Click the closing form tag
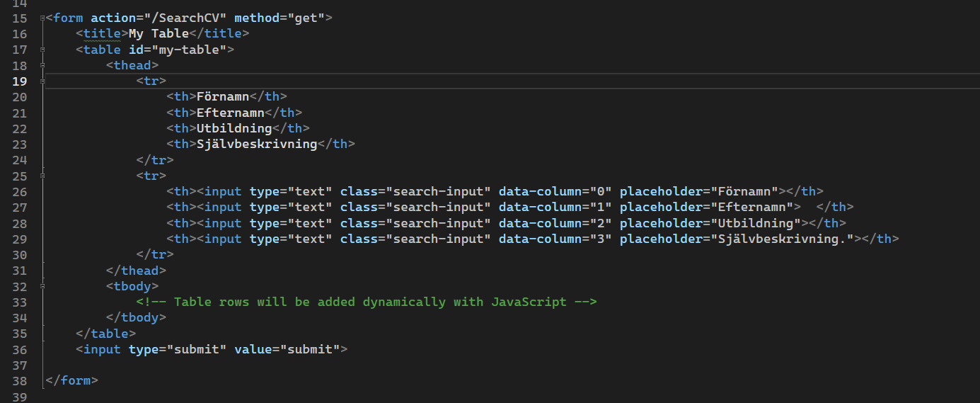980x403 pixels. [x=71, y=380]
